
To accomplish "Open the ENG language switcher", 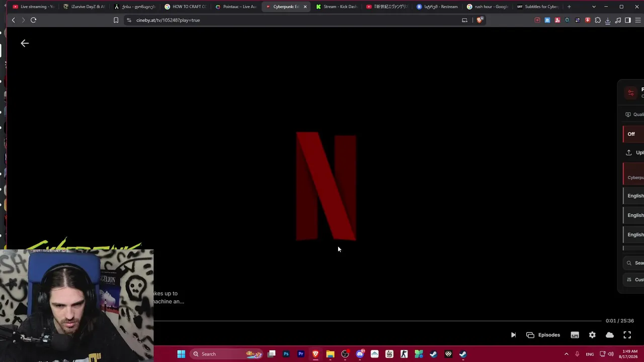I will click(590, 354).
